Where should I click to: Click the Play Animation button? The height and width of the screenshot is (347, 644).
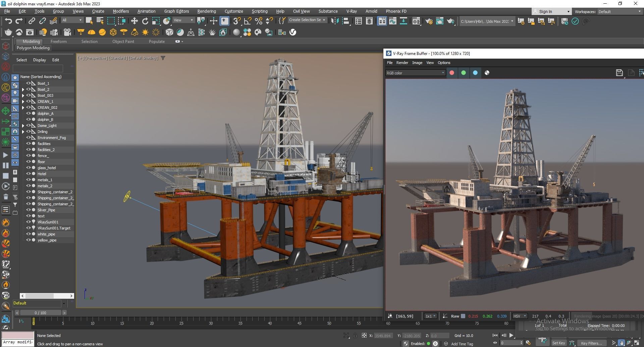coord(511,335)
